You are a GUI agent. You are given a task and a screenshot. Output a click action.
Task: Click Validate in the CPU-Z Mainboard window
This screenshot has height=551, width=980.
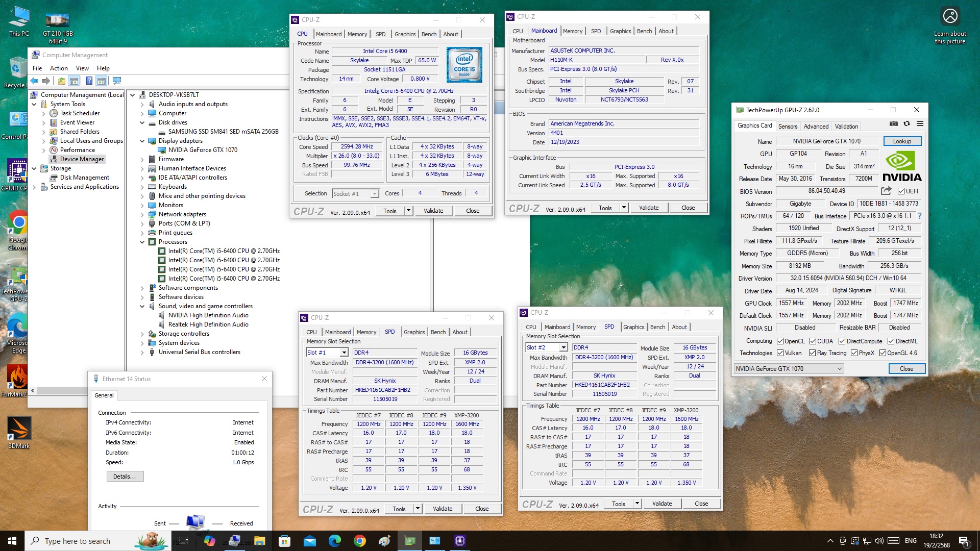click(649, 208)
